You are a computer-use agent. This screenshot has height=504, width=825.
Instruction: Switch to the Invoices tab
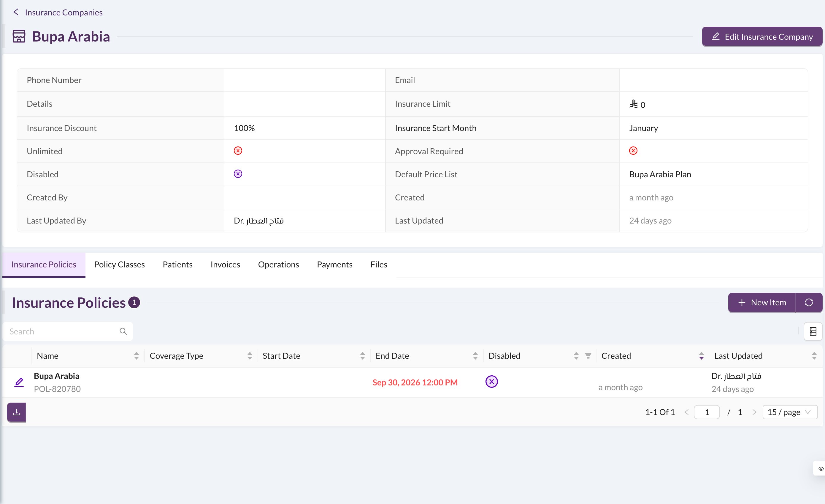click(225, 264)
